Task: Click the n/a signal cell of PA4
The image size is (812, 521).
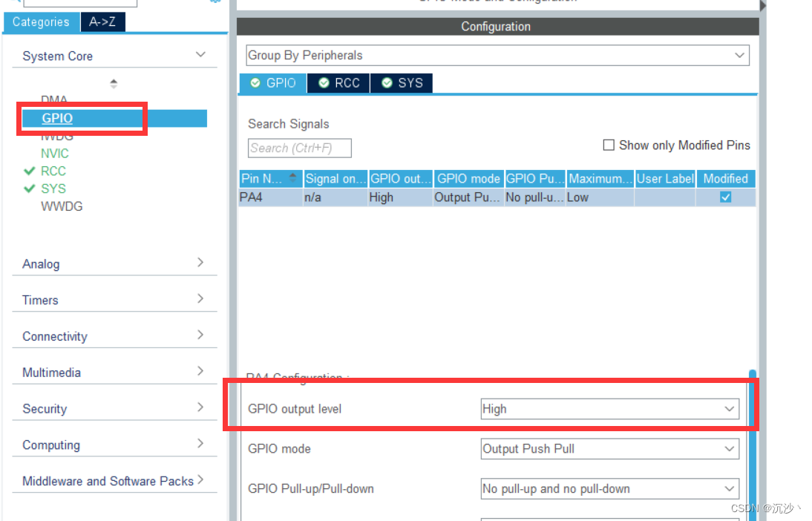Action: point(335,197)
